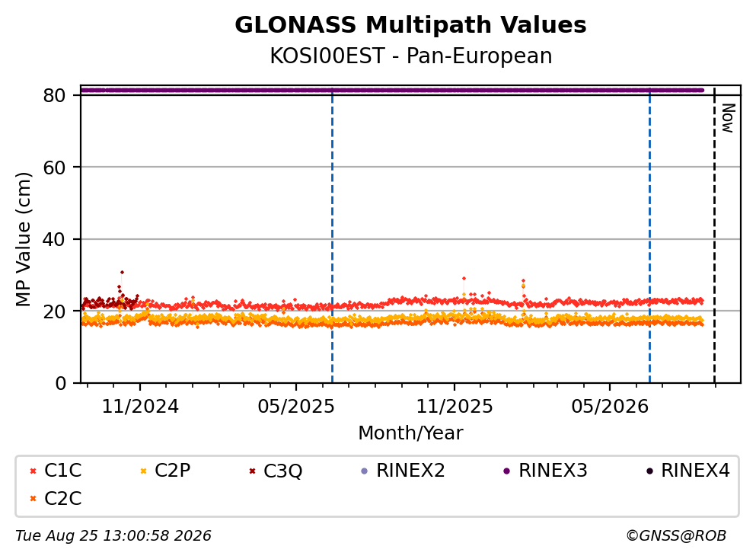Click the 80 y-axis tick label

(54, 95)
